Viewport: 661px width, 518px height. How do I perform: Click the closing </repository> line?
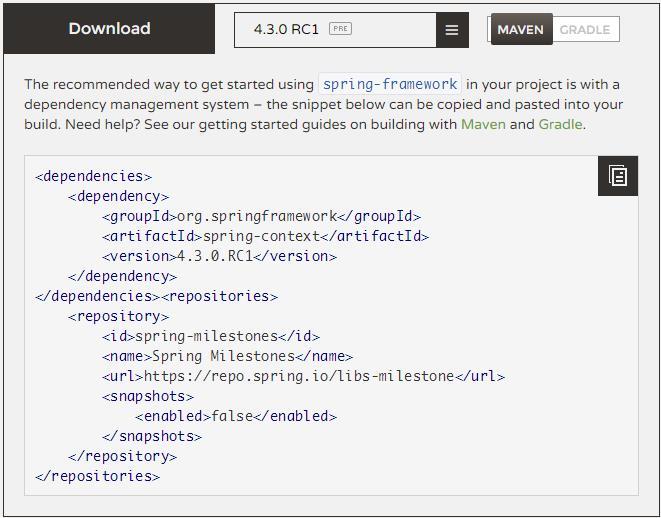tap(123, 456)
